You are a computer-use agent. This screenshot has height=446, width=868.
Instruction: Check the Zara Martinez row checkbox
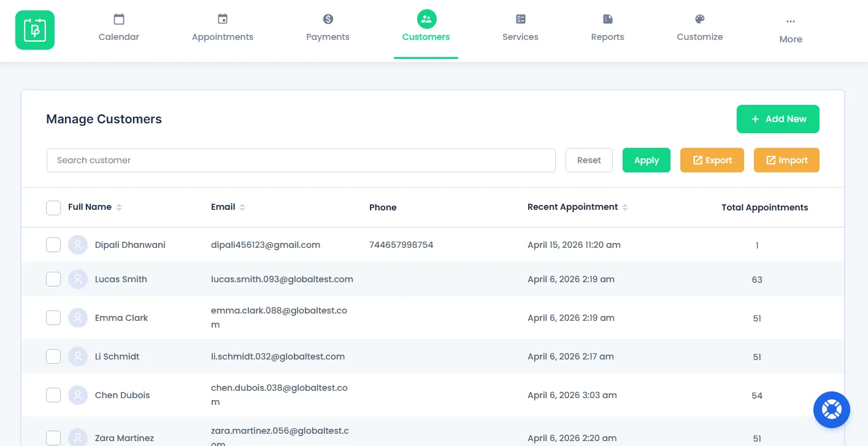53,438
